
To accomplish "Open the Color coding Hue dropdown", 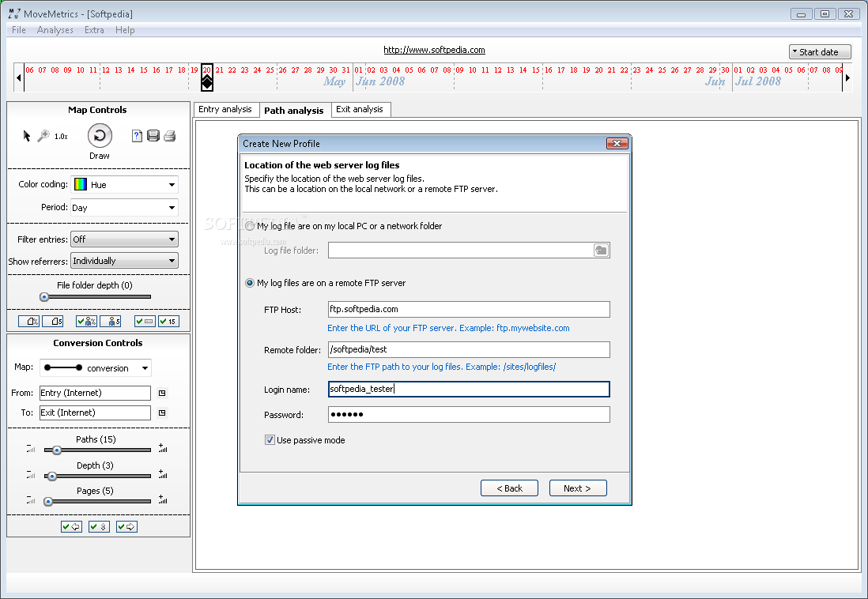I will (x=125, y=185).
